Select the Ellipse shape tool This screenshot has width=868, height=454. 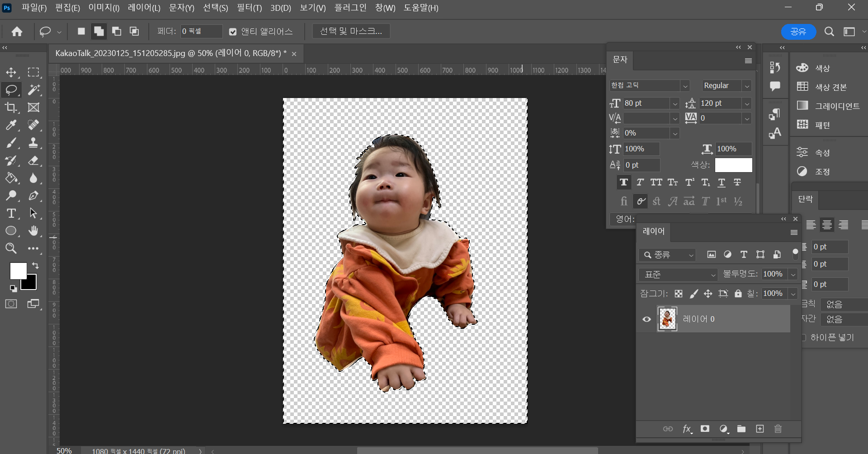click(11, 231)
